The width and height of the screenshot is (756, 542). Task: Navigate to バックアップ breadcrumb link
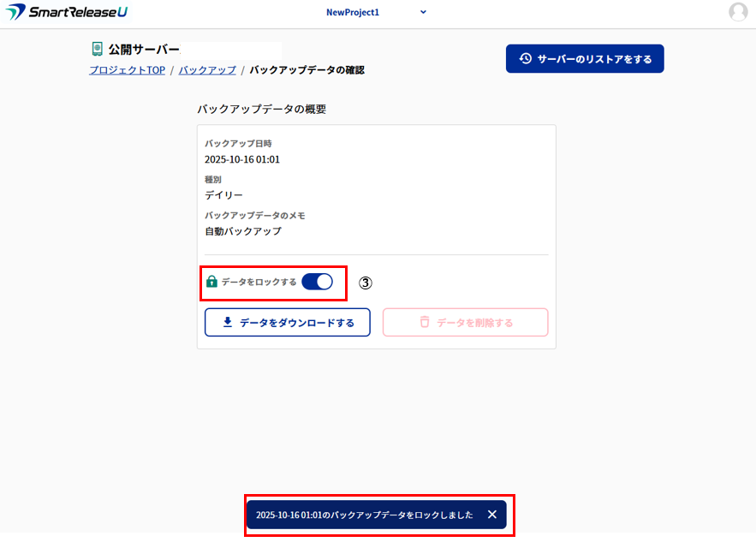coord(207,70)
